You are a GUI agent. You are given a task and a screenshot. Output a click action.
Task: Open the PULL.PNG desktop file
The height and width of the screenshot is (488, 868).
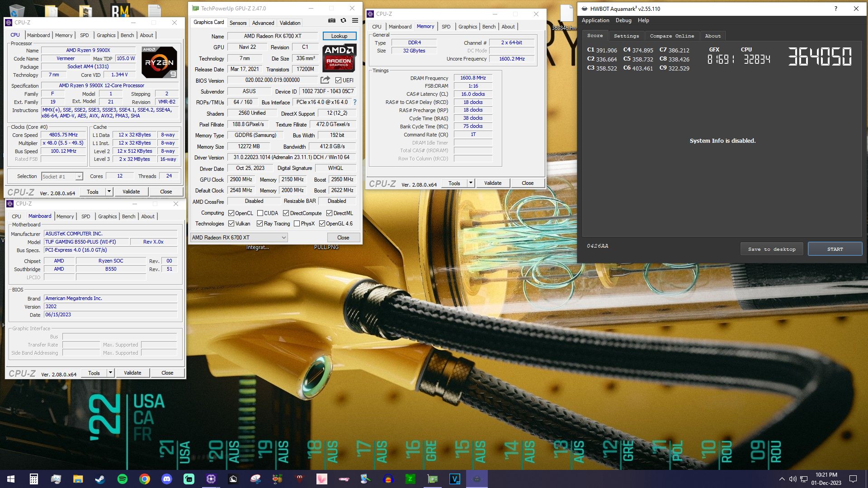[326, 247]
